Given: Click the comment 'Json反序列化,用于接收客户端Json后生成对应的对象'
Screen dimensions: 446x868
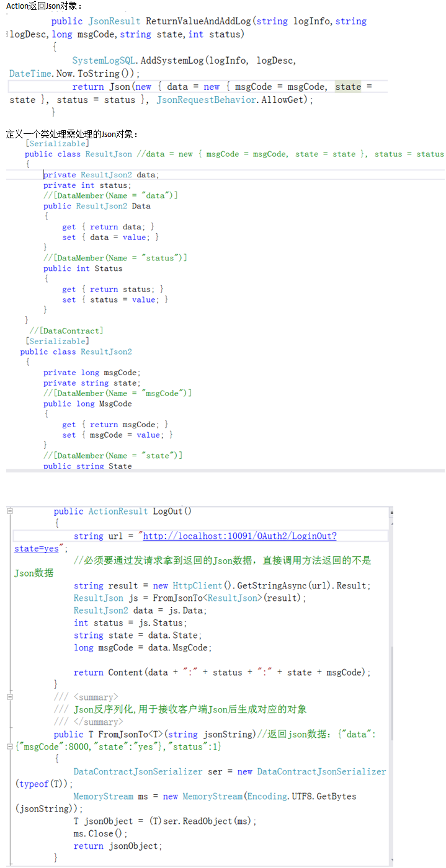Looking at the screenshot, I should (190, 709).
